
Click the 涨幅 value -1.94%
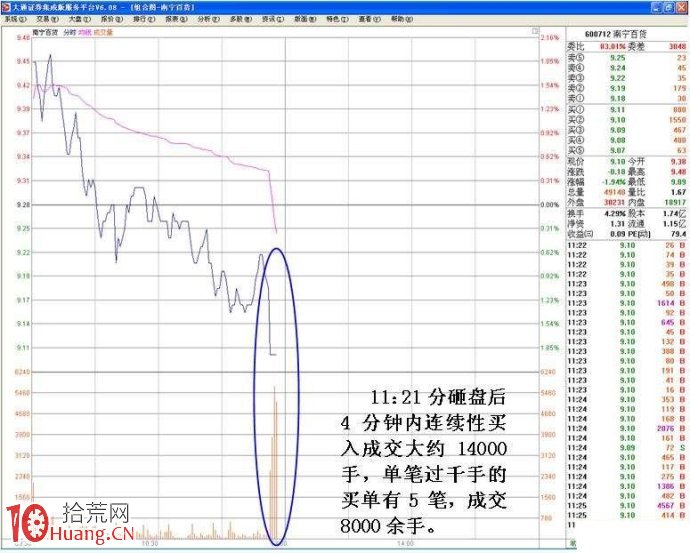click(613, 182)
